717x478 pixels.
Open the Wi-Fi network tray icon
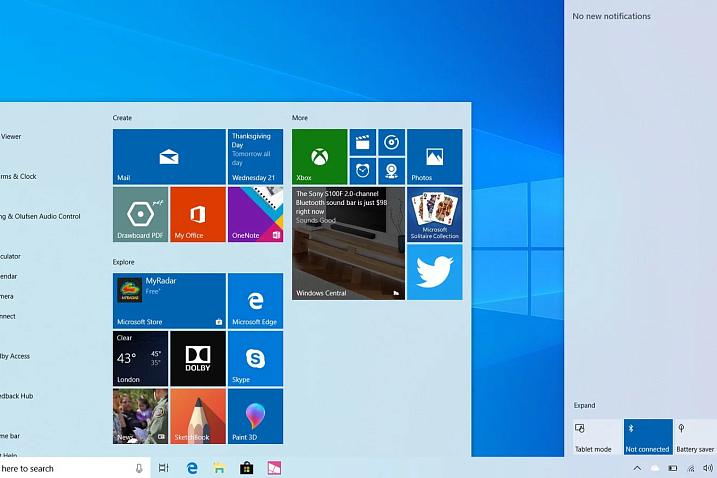pyautogui.click(x=690, y=468)
